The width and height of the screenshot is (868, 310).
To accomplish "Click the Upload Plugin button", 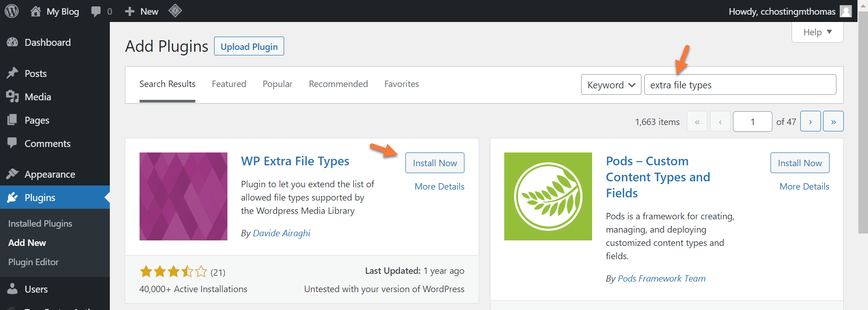I will [249, 46].
